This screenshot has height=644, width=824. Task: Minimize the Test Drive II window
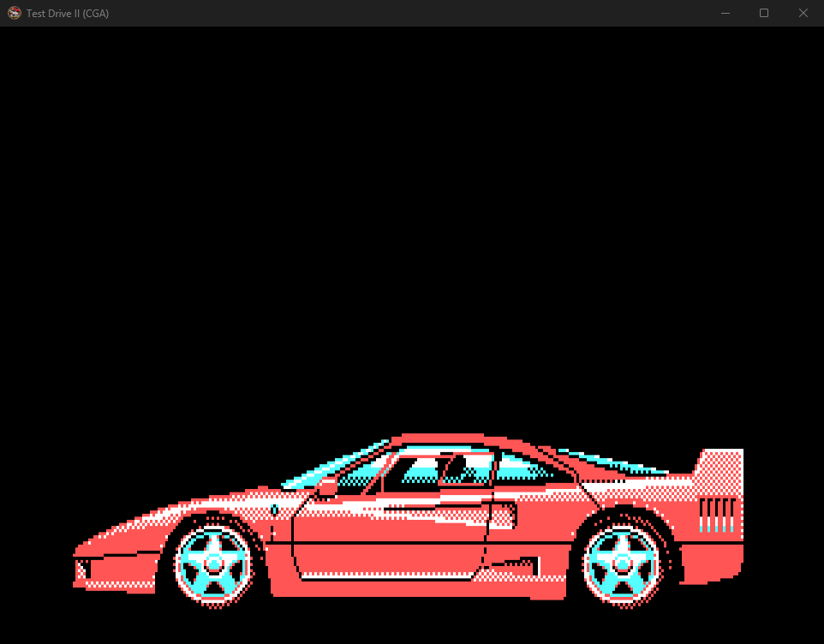pos(725,13)
